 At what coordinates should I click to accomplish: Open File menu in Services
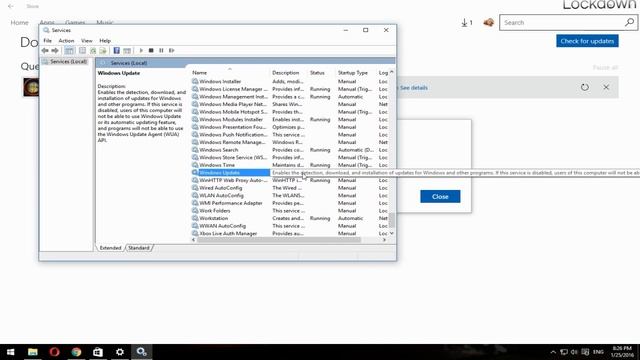pyautogui.click(x=47, y=41)
